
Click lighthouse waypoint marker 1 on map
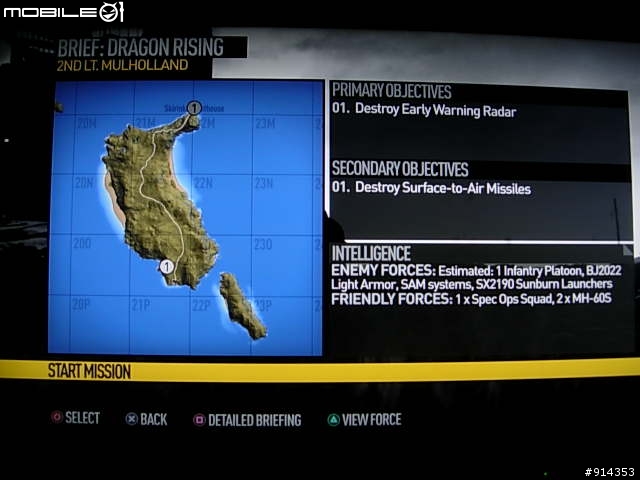(x=194, y=108)
